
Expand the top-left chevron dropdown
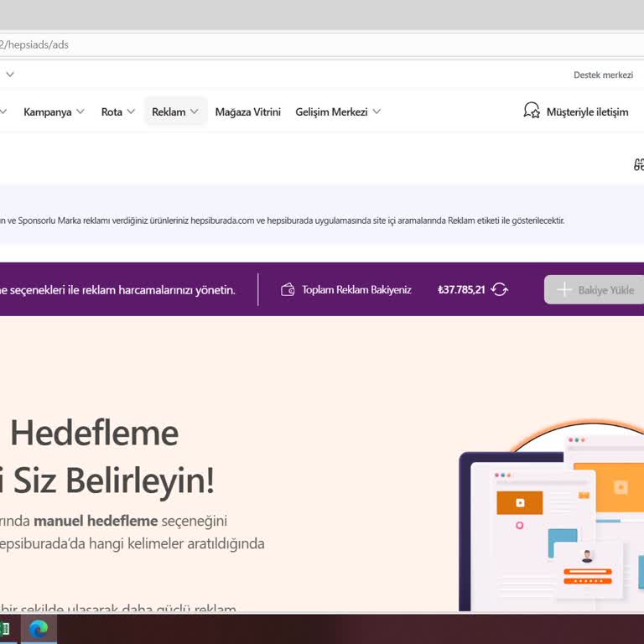(10, 75)
